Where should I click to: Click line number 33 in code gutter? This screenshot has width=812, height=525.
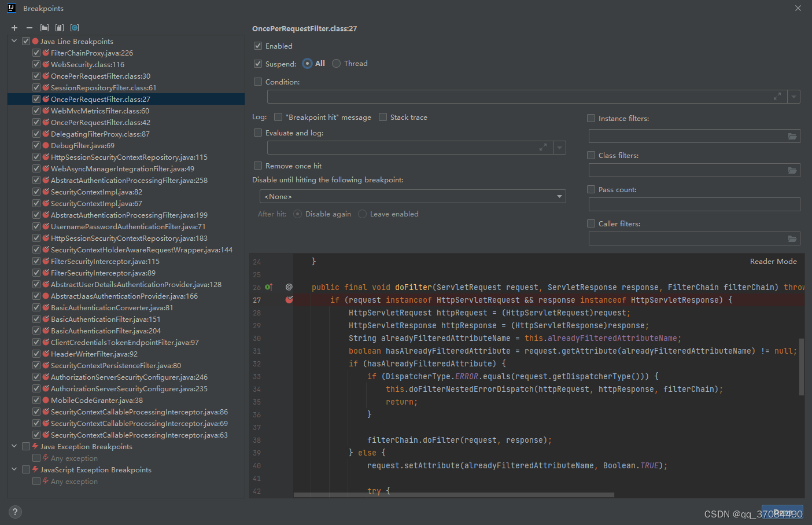[x=257, y=376]
